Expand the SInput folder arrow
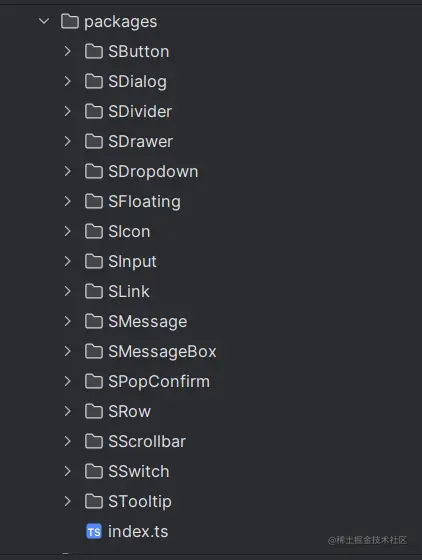The width and height of the screenshot is (422, 560). point(68,261)
